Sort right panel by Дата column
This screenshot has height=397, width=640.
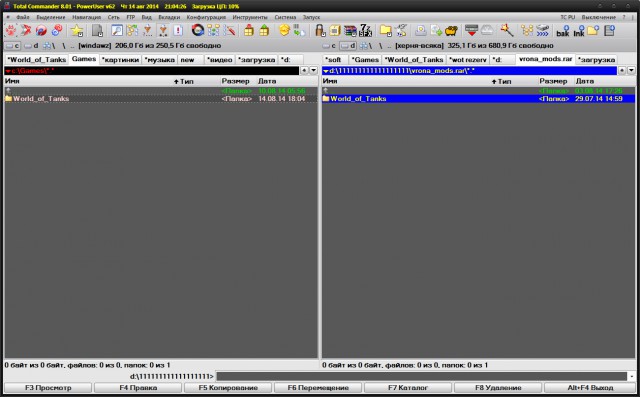pos(584,81)
